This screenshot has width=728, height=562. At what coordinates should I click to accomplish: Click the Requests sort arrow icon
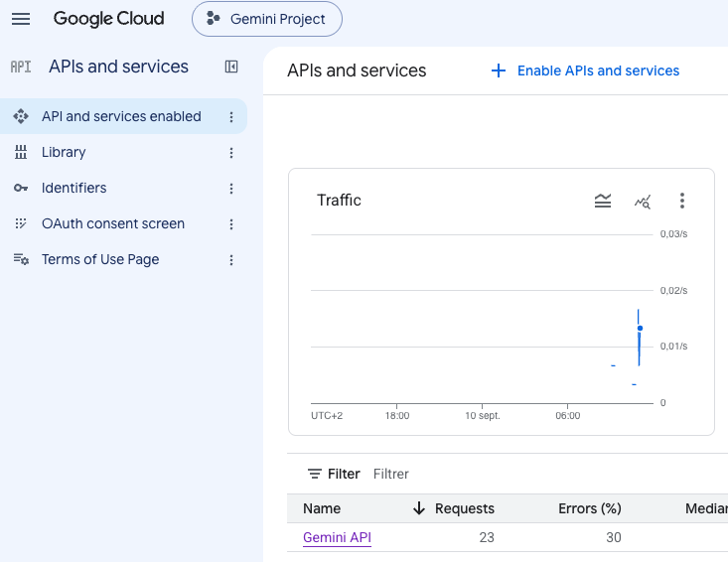pyautogui.click(x=419, y=508)
